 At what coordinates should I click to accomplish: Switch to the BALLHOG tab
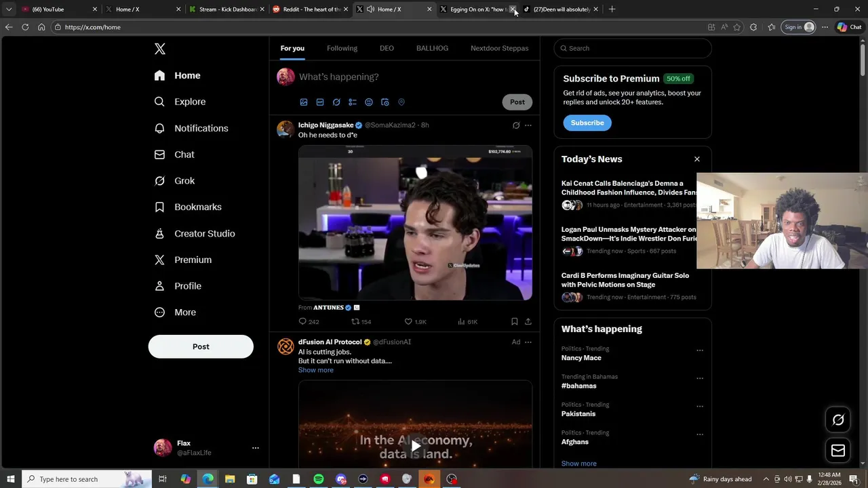[432, 48]
